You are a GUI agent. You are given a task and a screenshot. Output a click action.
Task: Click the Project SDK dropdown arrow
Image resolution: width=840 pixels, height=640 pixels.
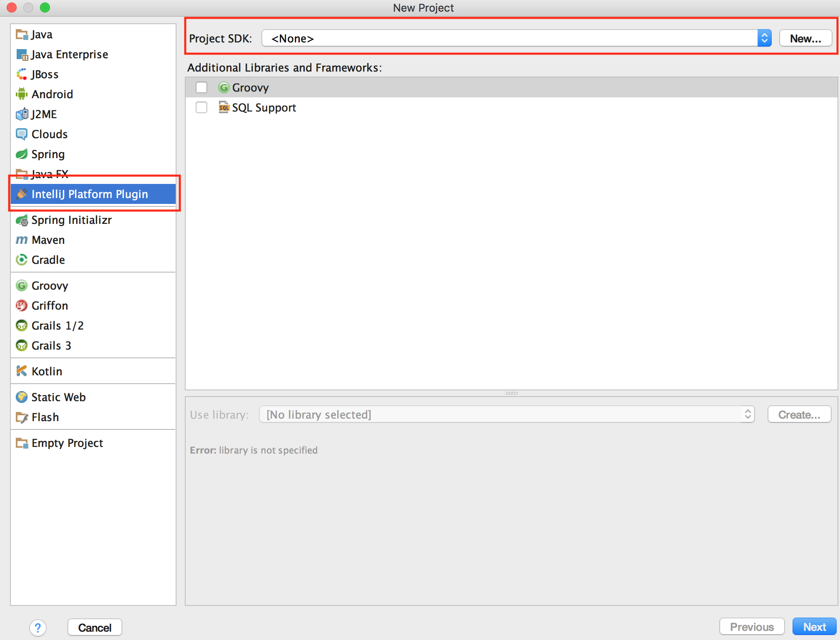point(765,38)
